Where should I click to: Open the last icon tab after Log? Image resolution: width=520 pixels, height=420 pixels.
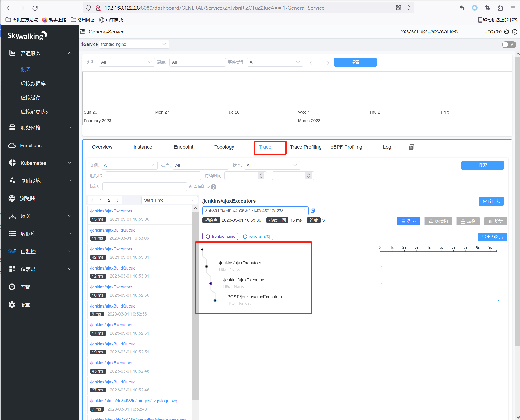pyautogui.click(x=411, y=147)
